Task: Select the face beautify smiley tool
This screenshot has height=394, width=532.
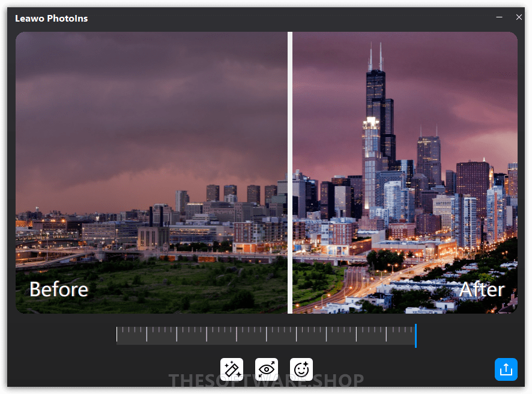Action: [301, 369]
